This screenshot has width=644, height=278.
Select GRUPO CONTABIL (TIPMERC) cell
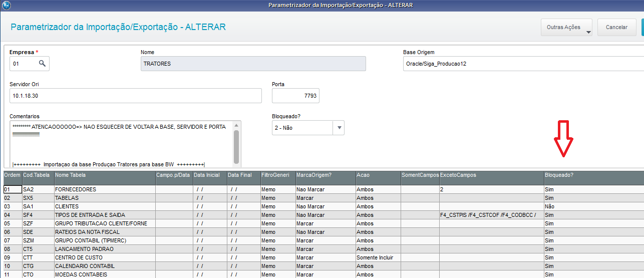(x=105, y=241)
